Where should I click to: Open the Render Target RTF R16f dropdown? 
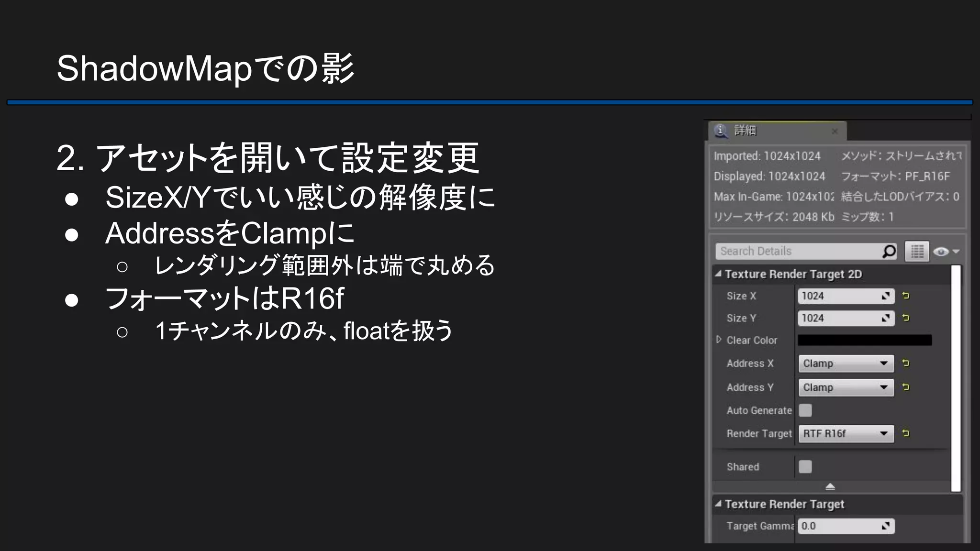pos(846,434)
